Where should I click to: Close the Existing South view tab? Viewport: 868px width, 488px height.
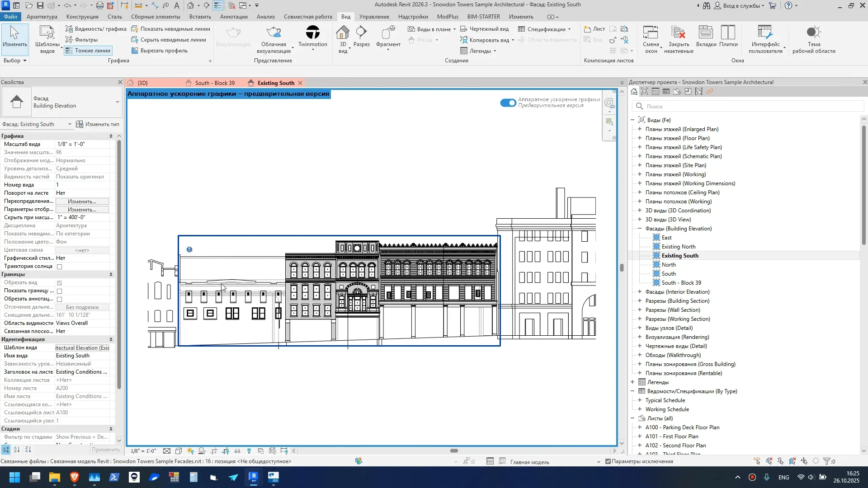(x=300, y=83)
